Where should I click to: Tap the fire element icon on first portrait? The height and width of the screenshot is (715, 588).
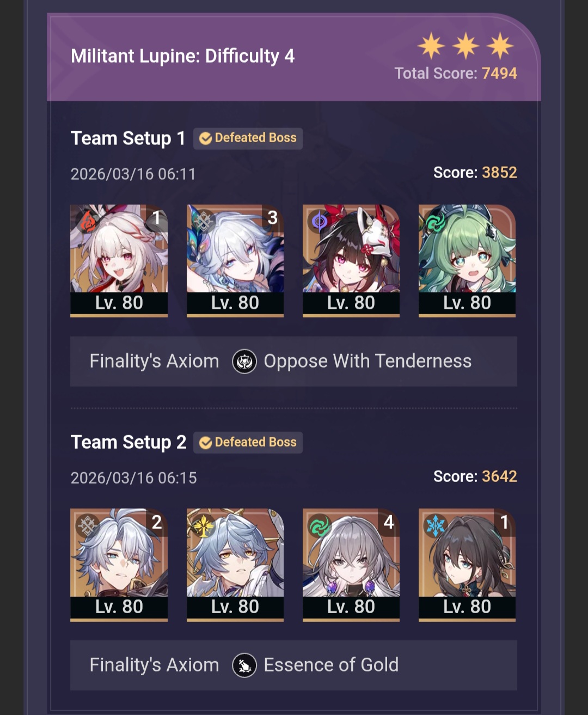(87, 222)
